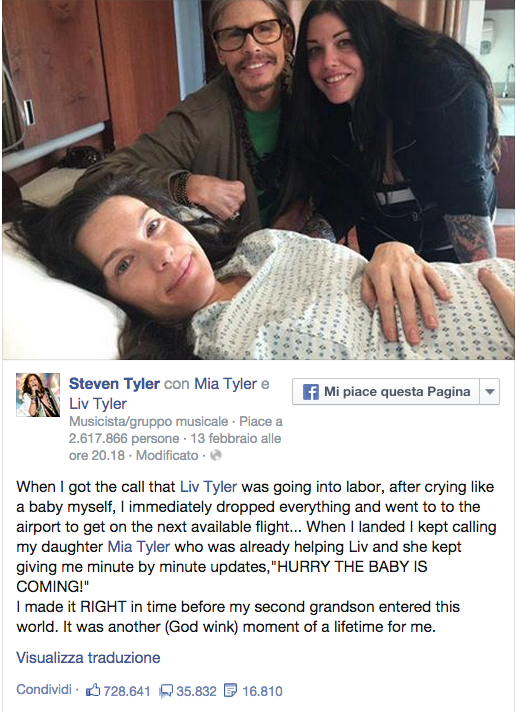Click the 35.832 comments count
Image resolution: width=516 pixels, height=712 pixels.
tap(196, 691)
